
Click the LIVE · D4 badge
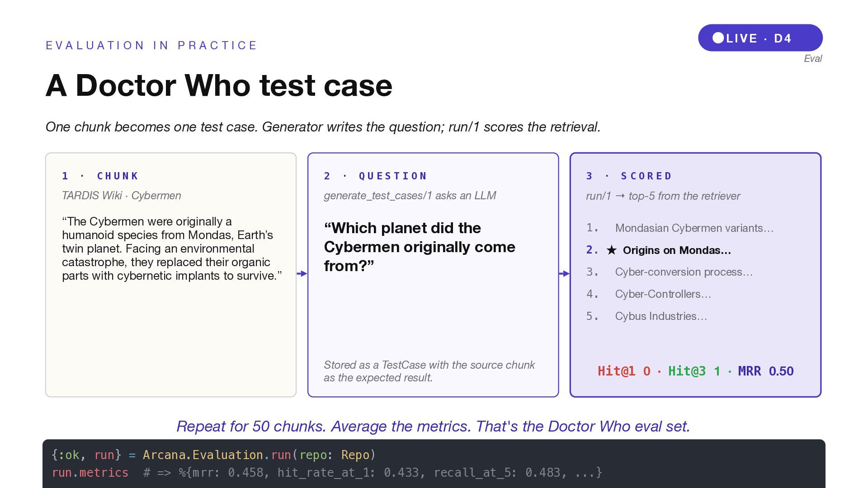(760, 38)
